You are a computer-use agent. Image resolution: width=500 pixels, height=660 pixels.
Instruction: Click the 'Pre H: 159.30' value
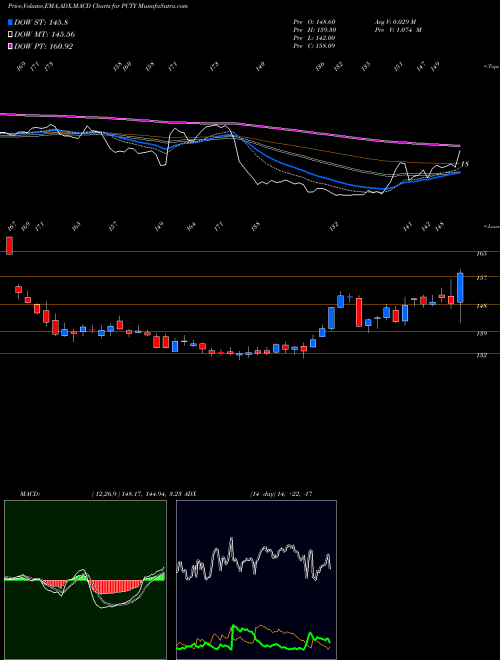point(314,30)
